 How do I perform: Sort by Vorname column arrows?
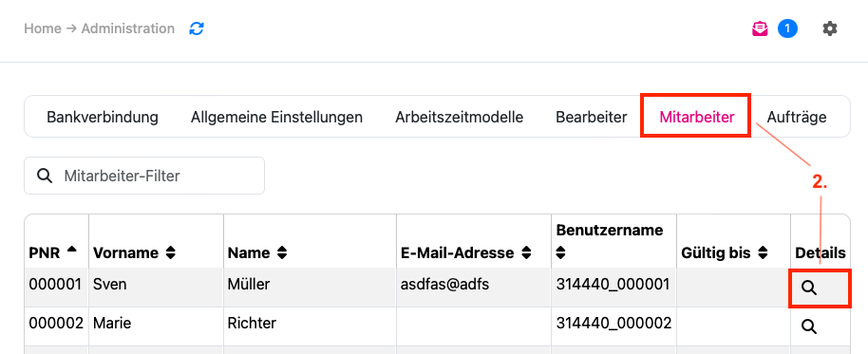(171, 253)
